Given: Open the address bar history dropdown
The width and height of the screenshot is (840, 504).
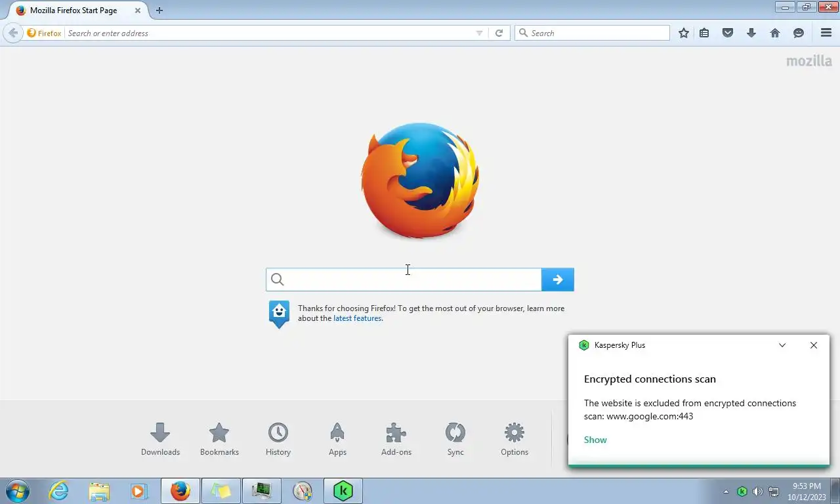Looking at the screenshot, I should (479, 33).
